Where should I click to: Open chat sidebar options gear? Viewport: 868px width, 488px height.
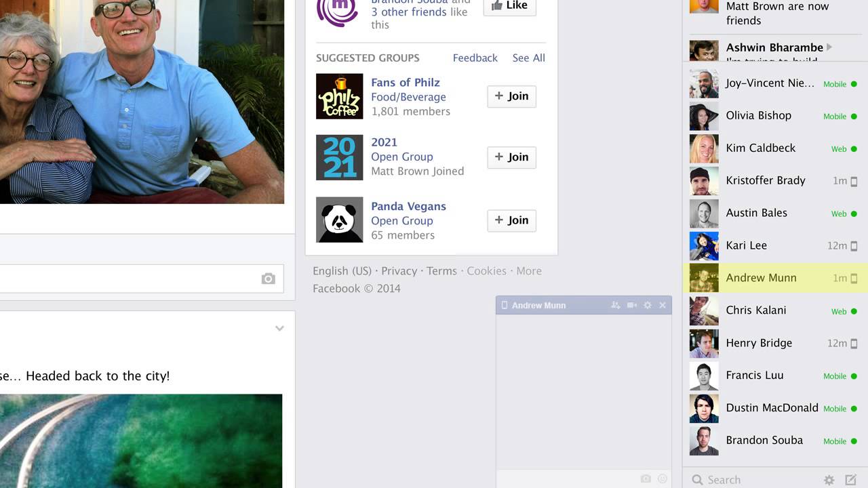(x=829, y=480)
